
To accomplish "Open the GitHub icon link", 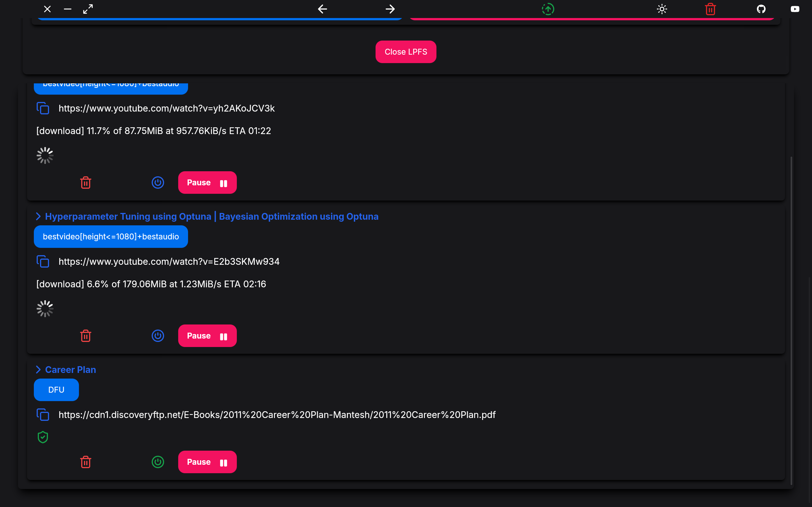I will coord(761,9).
